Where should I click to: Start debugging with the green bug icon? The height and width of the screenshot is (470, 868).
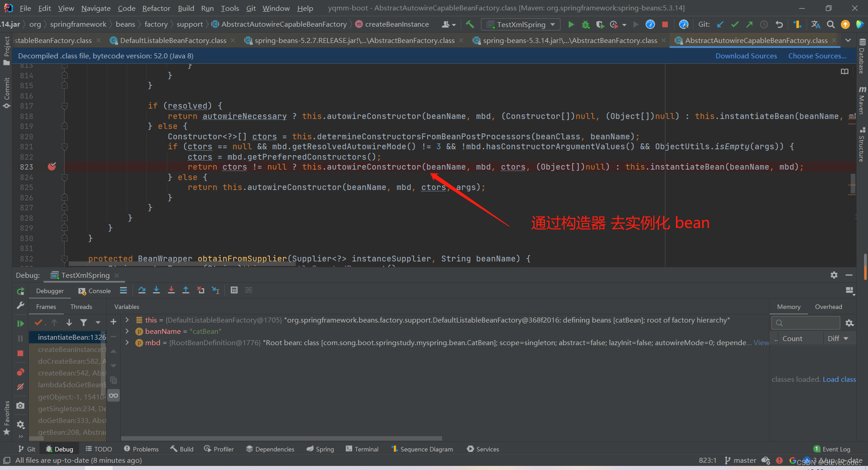click(585, 24)
